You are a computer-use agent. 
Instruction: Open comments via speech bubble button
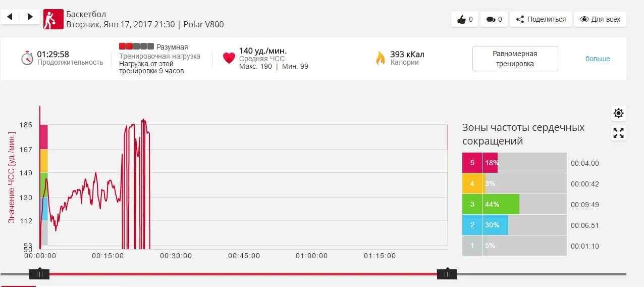(494, 19)
